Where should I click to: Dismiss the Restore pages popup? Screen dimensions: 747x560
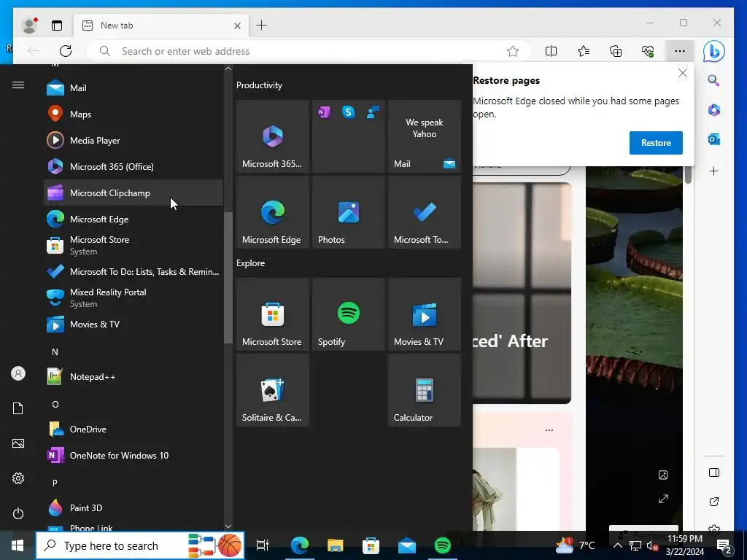click(x=683, y=73)
